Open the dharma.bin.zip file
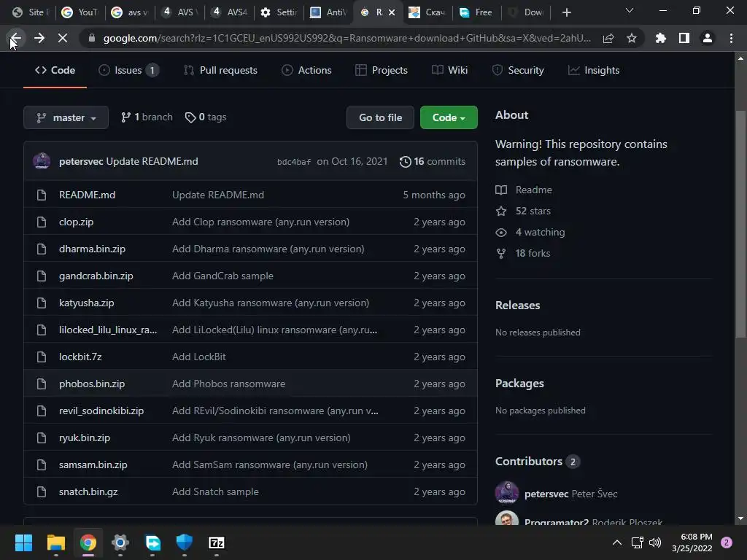This screenshot has width=747, height=560. click(x=93, y=249)
